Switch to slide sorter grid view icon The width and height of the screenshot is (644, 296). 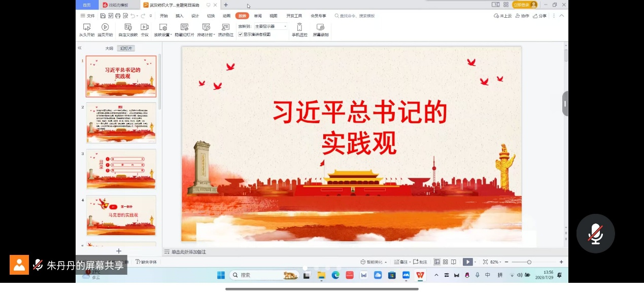tap(445, 262)
